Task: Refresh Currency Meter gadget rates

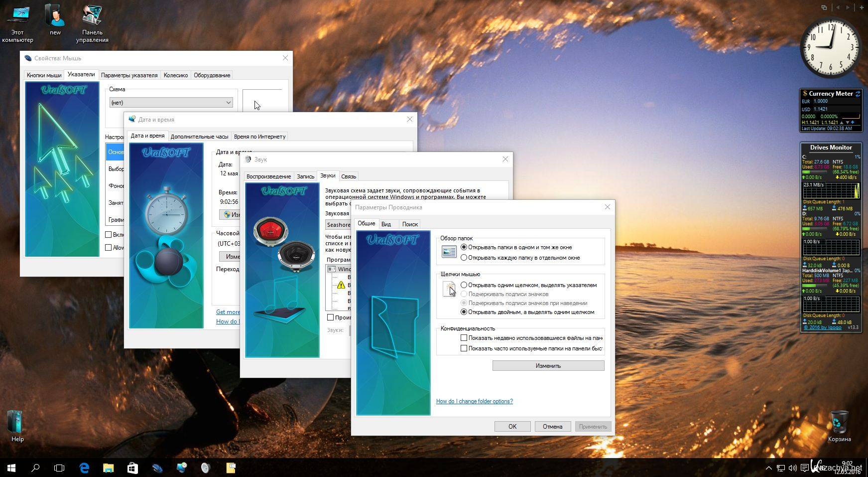Action: [858, 93]
